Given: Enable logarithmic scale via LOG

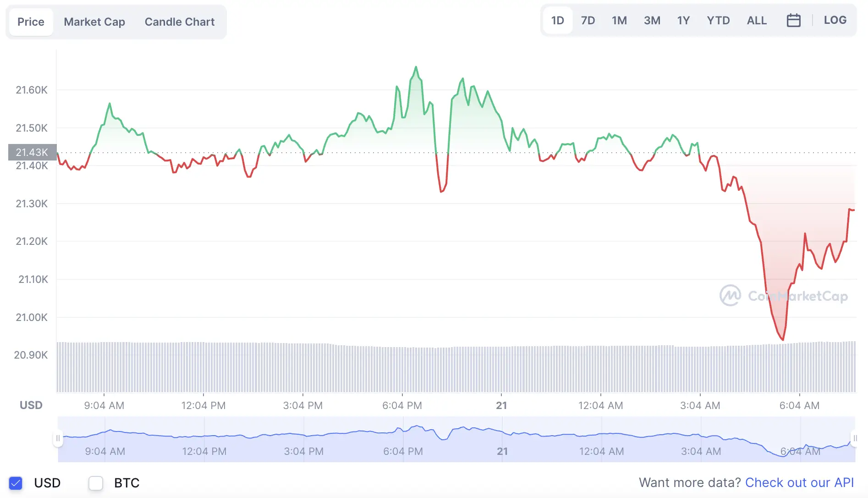Looking at the screenshot, I should point(835,20).
